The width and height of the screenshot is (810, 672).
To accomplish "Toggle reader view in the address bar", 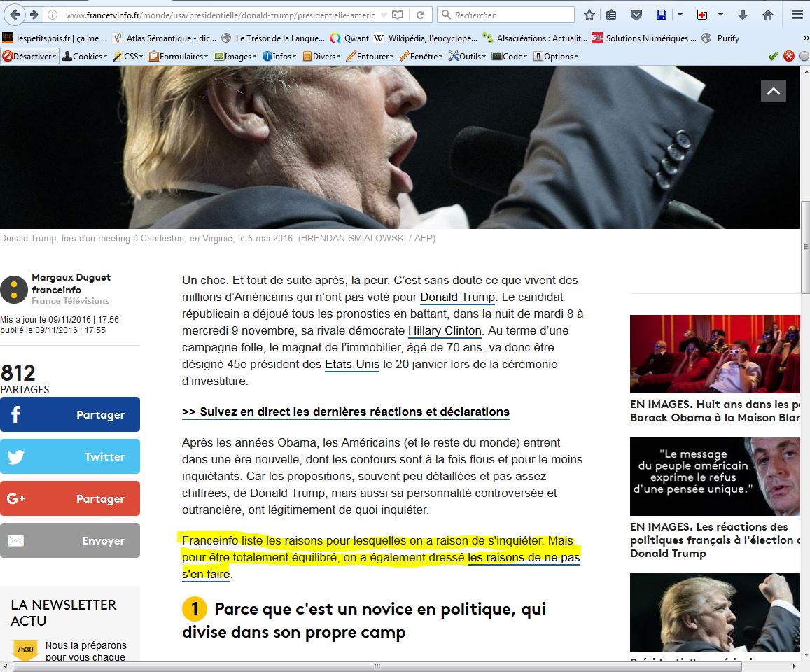I will point(398,15).
